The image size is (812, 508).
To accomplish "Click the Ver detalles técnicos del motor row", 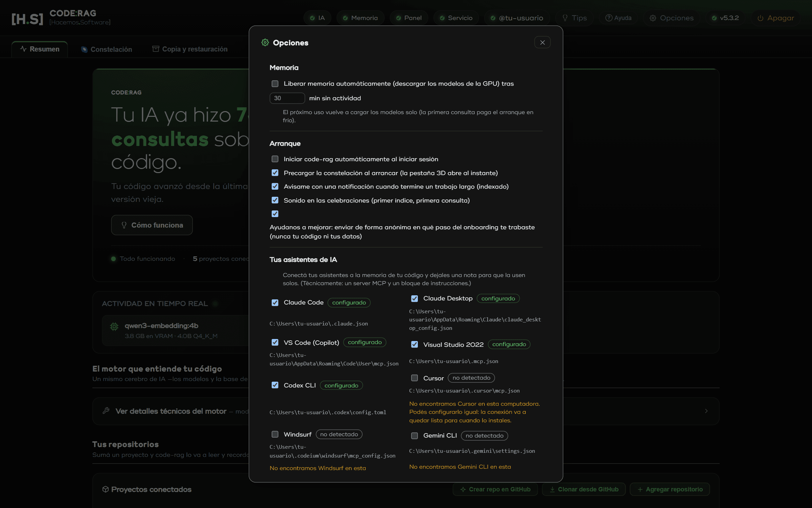I will [x=406, y=411].
